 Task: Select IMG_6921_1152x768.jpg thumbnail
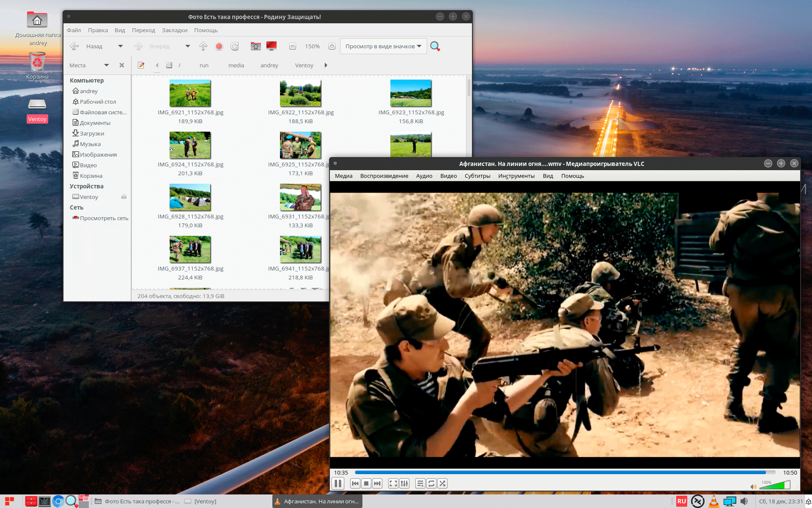tap(190, 93)
